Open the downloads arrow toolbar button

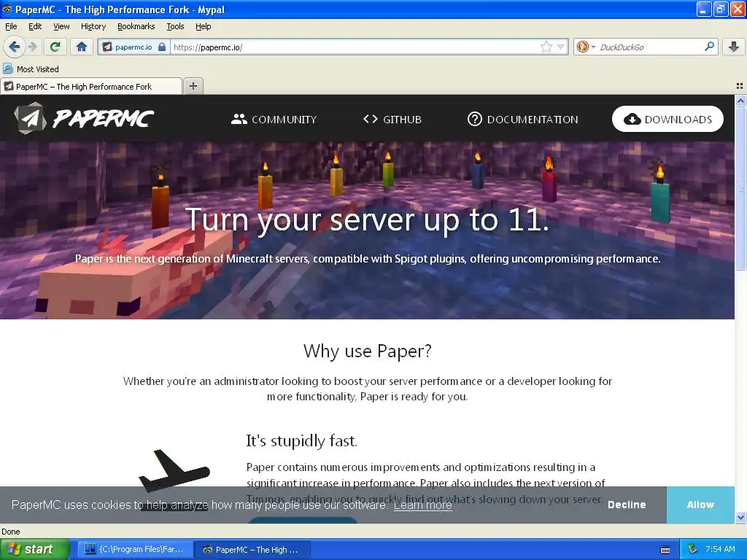[733, 47]
